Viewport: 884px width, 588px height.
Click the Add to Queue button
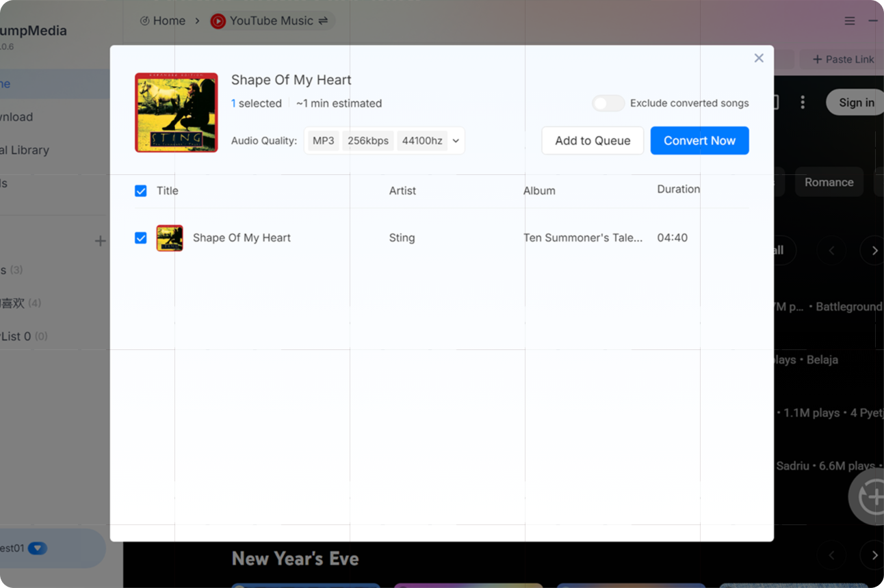(593, 140)
